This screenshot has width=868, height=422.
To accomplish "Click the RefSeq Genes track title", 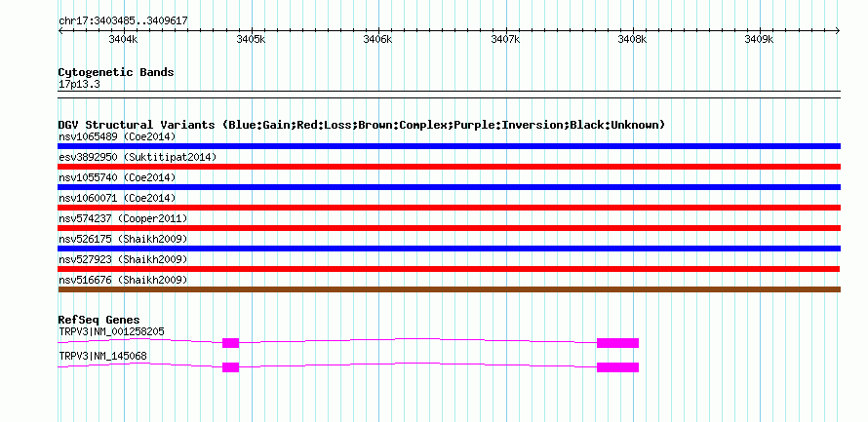I will click(x=99, y=320).
